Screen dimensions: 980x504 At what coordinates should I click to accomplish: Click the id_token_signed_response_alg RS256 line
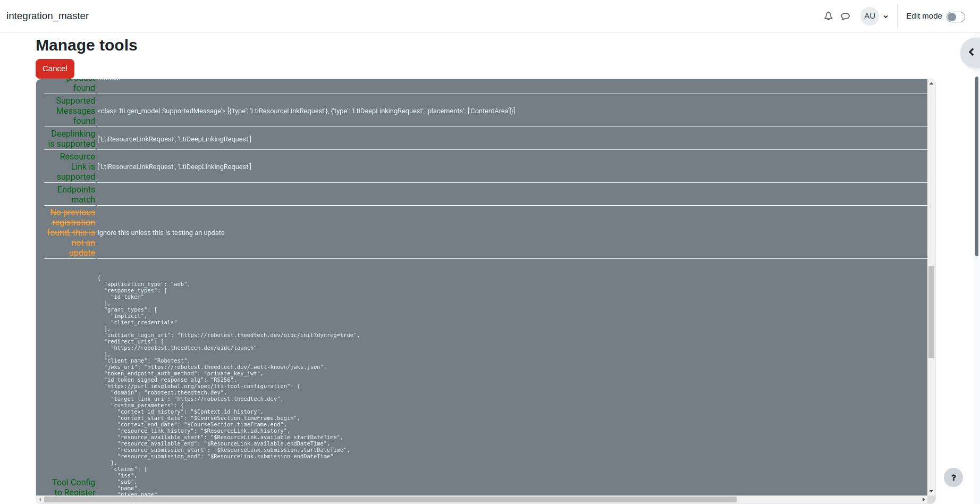point(171,380)
